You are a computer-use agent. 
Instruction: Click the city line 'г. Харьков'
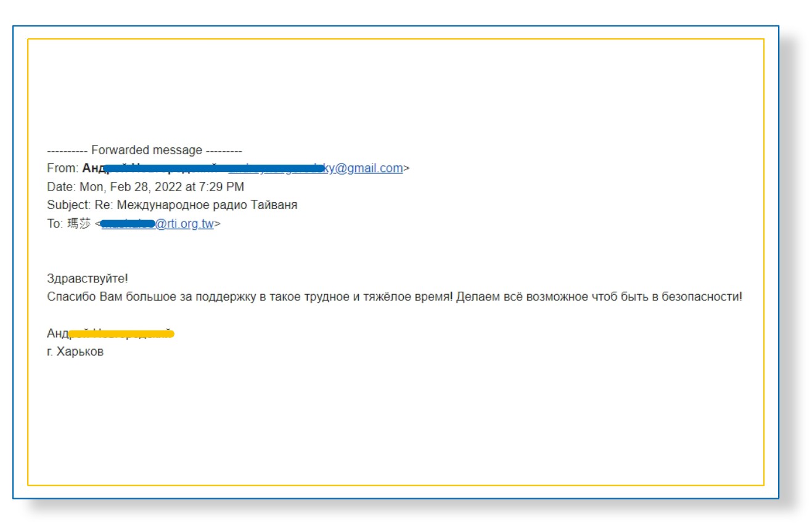click(x=75, y=353)
